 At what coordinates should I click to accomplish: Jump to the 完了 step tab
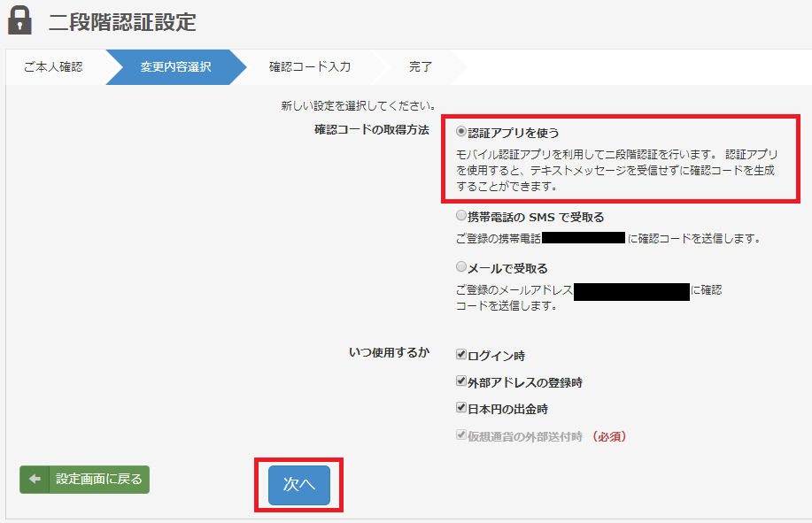[420, 66]
